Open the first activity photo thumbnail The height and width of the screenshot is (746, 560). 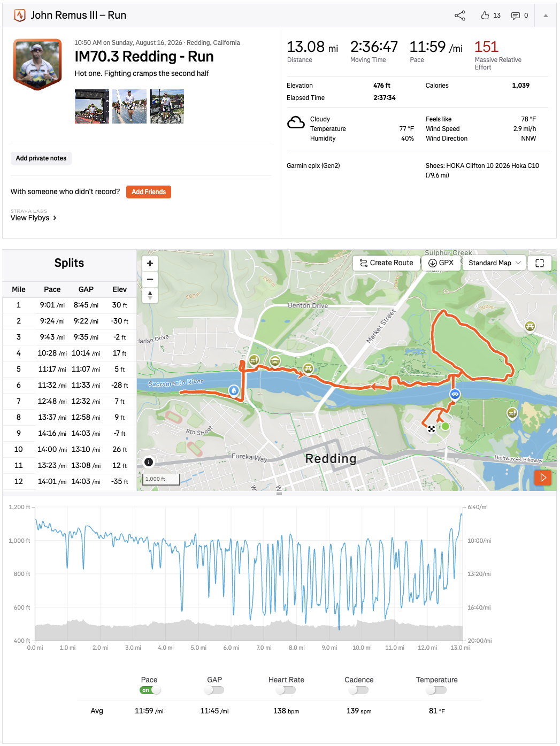(92, 106)
